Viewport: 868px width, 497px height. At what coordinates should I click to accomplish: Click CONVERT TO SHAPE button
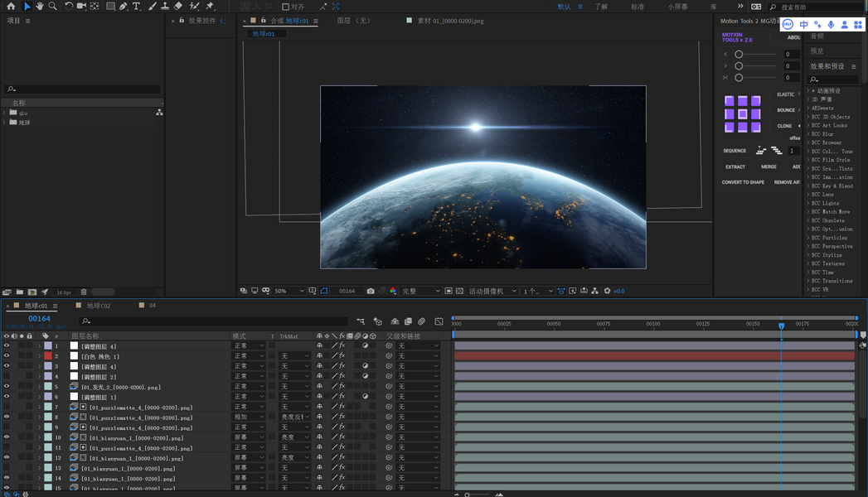point(743,182)
